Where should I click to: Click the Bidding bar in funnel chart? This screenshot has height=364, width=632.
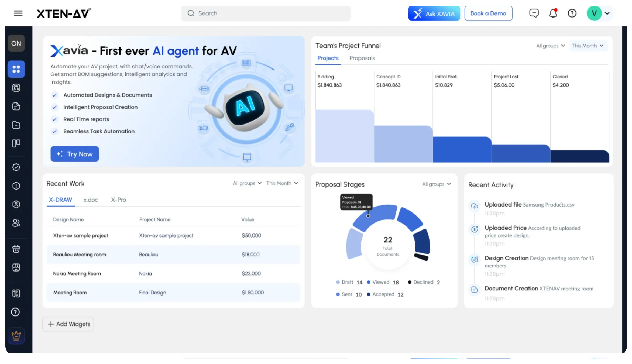(345, 136)
